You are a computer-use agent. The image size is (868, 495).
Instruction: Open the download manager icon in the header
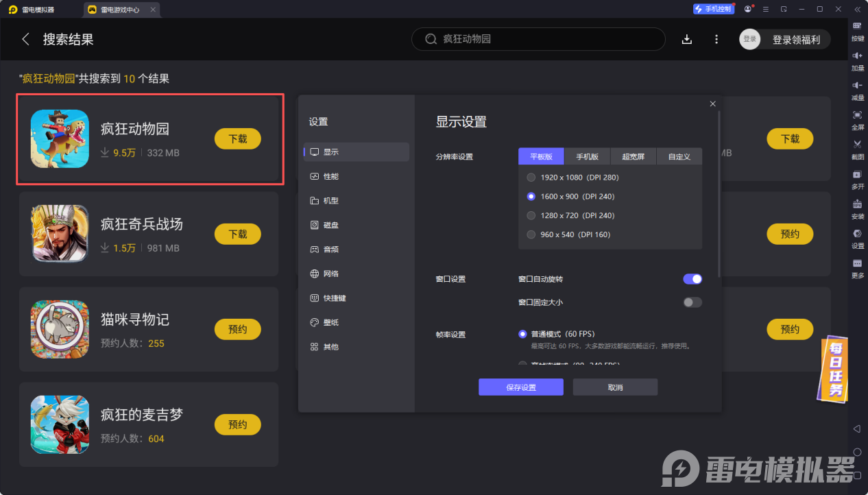tap(687, 39)
